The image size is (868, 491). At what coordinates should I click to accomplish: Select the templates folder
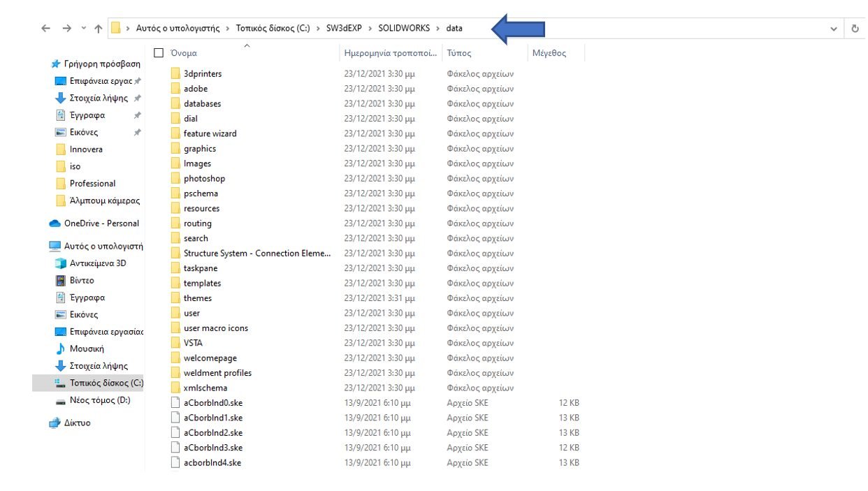point(202,283)
